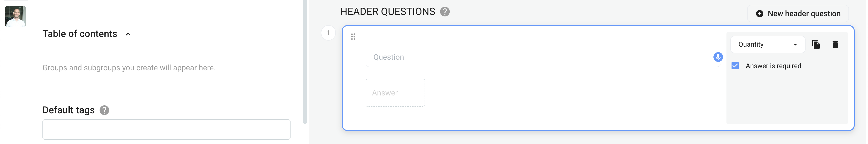Collapse Table of contents with chevron
868x144 pixels.
tap(128, 34)
